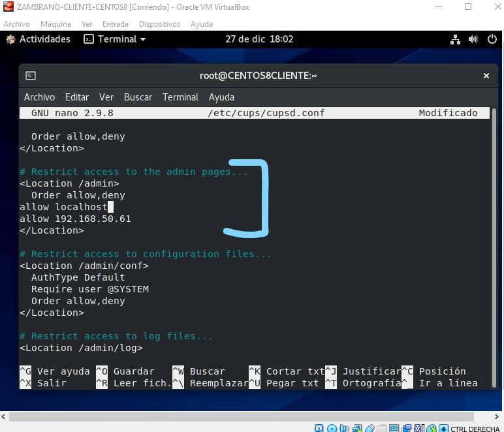504x432 pixels.
Task: Open terminal Ver menu
Action: tap(106, 97)
